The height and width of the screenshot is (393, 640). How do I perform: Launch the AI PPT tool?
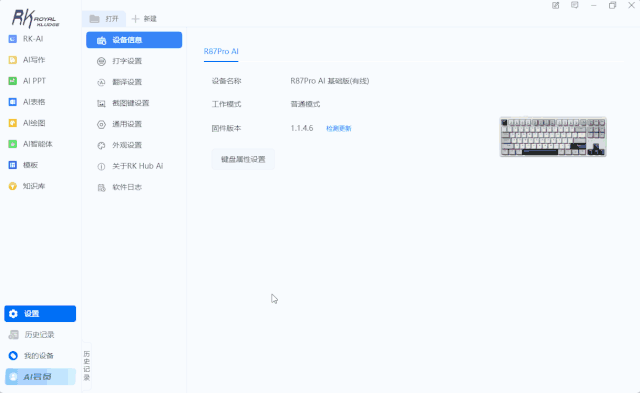click(27, 81)
